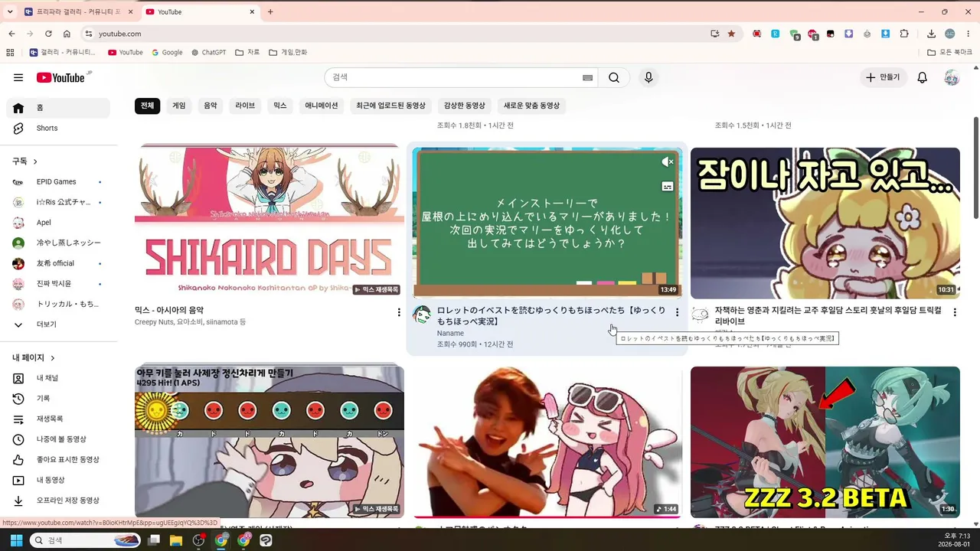Reload the page
The height and width of the screenshot is (551, 980).
(x=48, y=34)
